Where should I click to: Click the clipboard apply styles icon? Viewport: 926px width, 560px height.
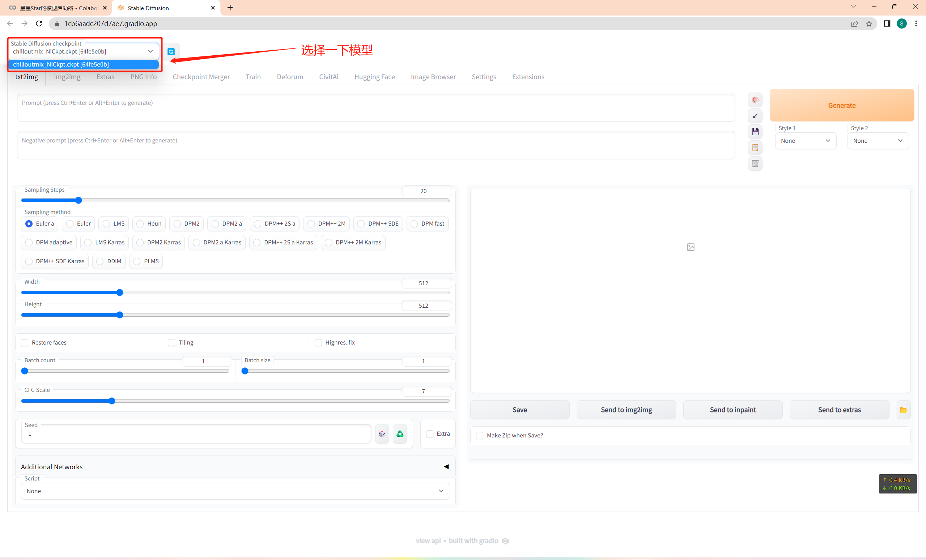pos(755,148)
